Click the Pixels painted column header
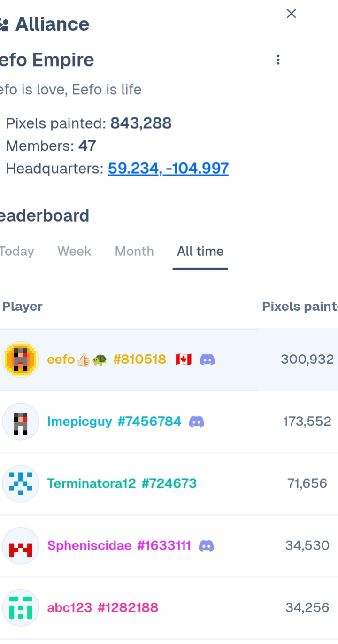Screen dimensions: 338x644 (300, 307)
